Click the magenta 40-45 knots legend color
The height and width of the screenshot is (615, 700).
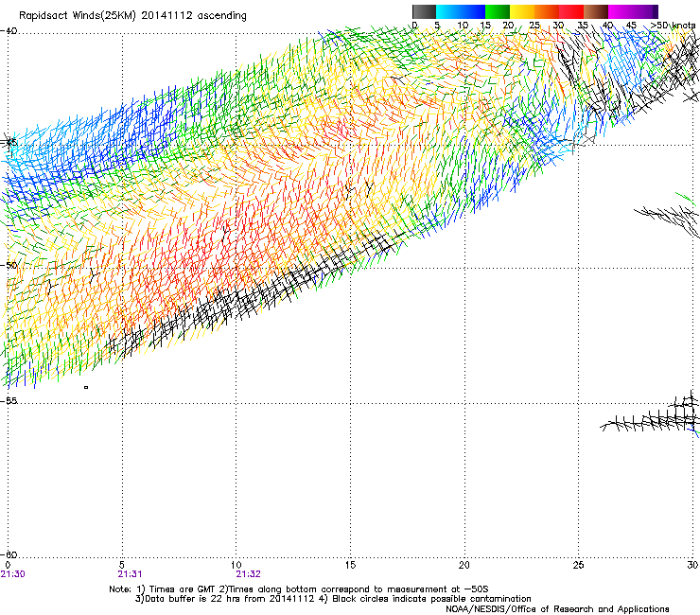pyautogui.click(x=621, y=11)
